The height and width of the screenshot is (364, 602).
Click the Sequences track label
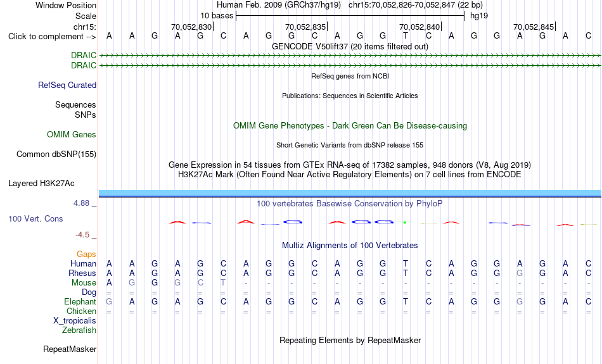tap(75, 104)
